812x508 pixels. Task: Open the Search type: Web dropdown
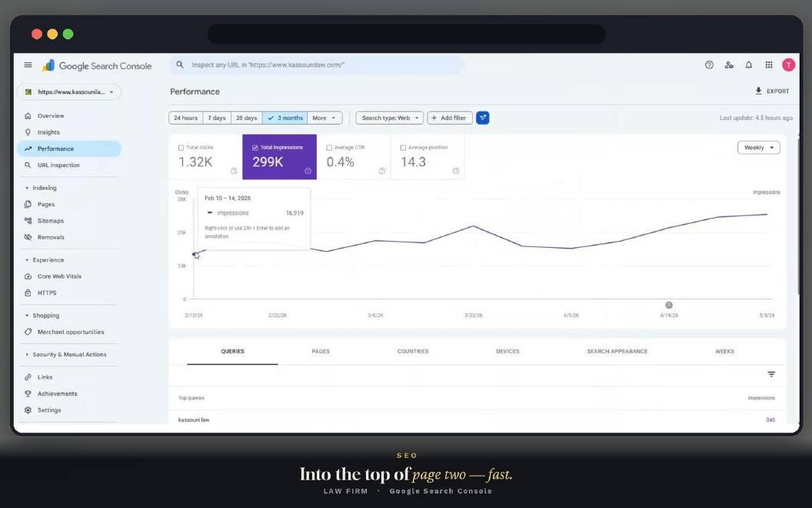point(389,118)
